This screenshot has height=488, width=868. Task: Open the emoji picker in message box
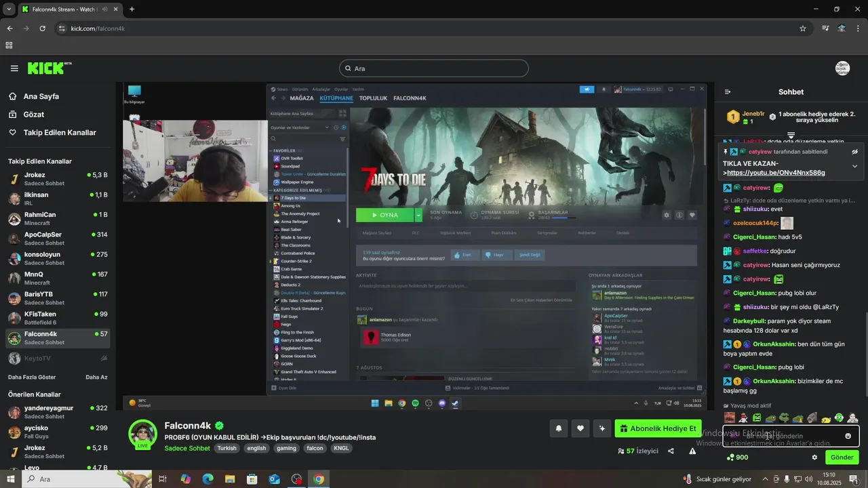(848, 436)
